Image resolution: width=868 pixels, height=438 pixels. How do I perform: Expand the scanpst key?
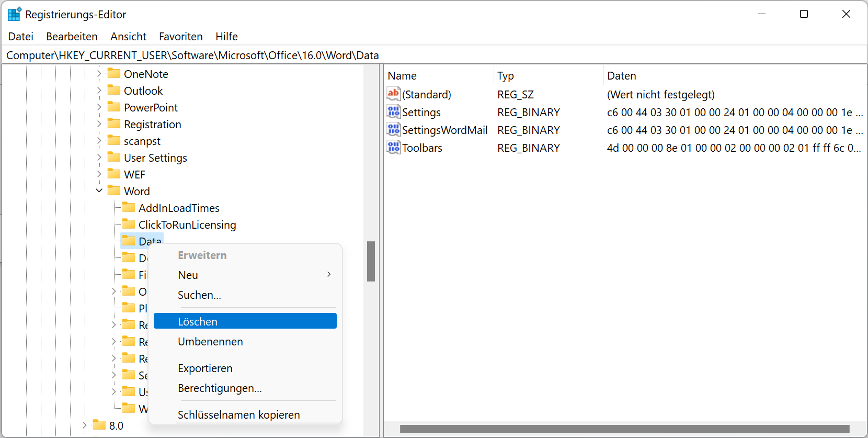click(x=99, y=141)
